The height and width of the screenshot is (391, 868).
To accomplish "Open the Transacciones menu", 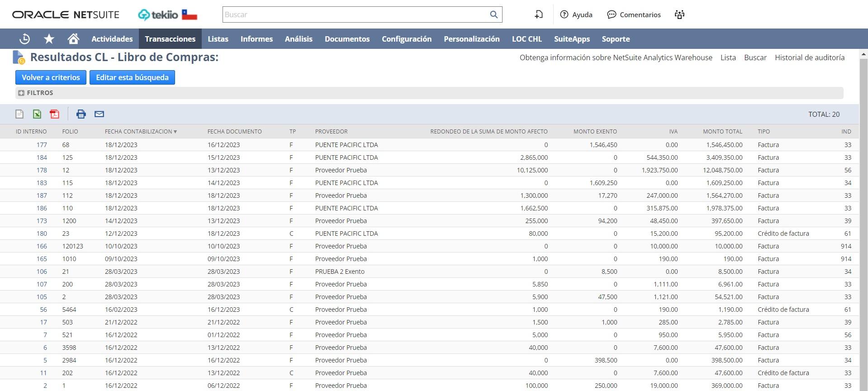I will tap(170, 39).
